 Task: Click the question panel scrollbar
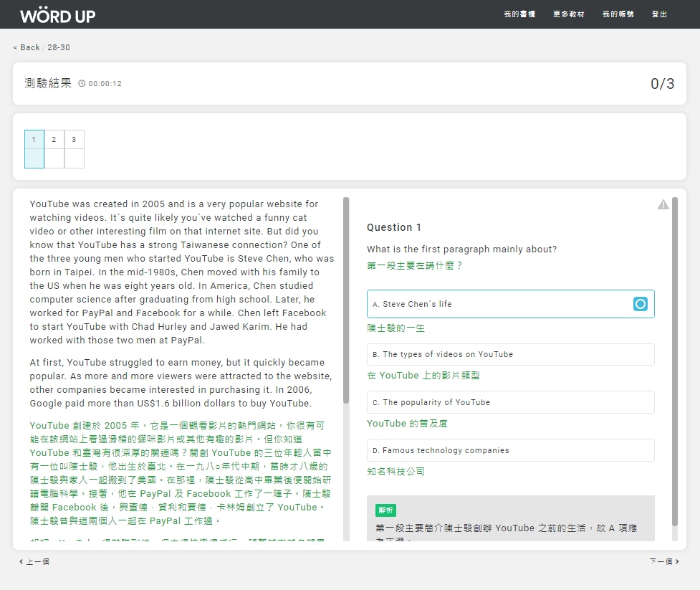tap(675, 362)
